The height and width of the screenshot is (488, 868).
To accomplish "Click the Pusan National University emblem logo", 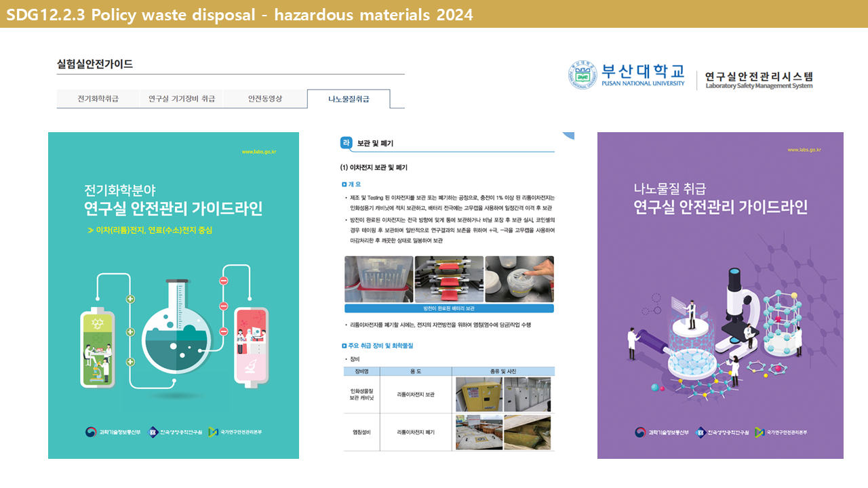I will pyautogui.click(x=583, y=75).
